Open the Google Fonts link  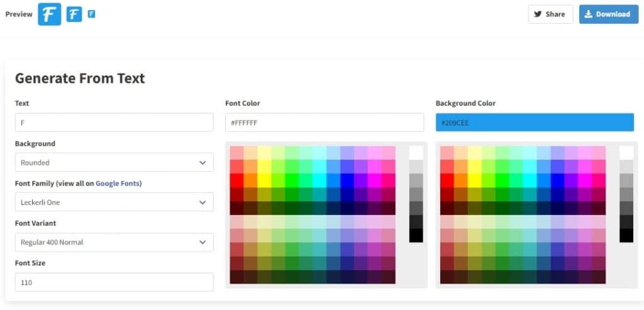(x=118, y=184)
